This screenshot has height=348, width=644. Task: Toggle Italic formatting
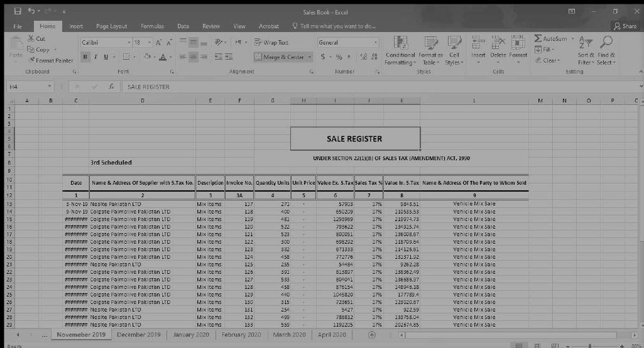click(x=96, y=57)
